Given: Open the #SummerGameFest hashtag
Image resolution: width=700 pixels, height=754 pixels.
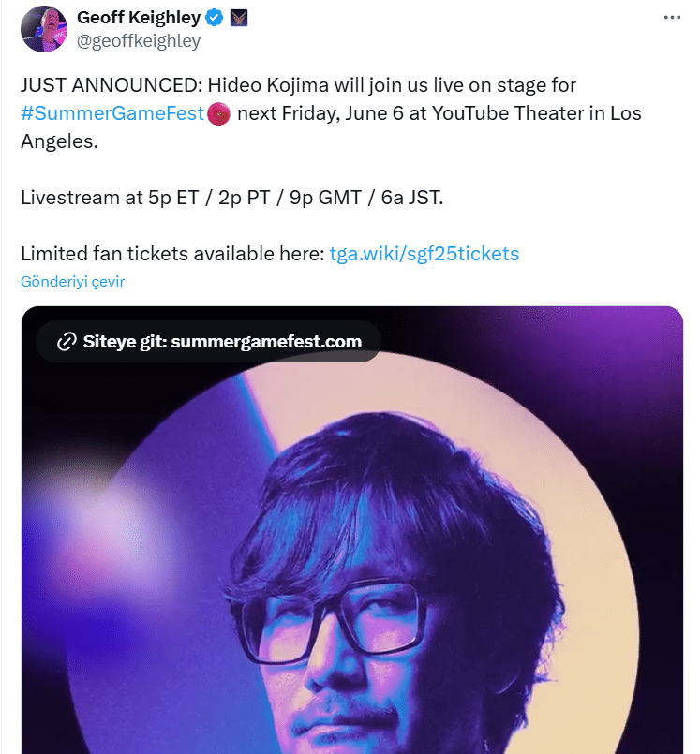Looking at the screenshot, I should pyautogui.click(x=112, y=113).
